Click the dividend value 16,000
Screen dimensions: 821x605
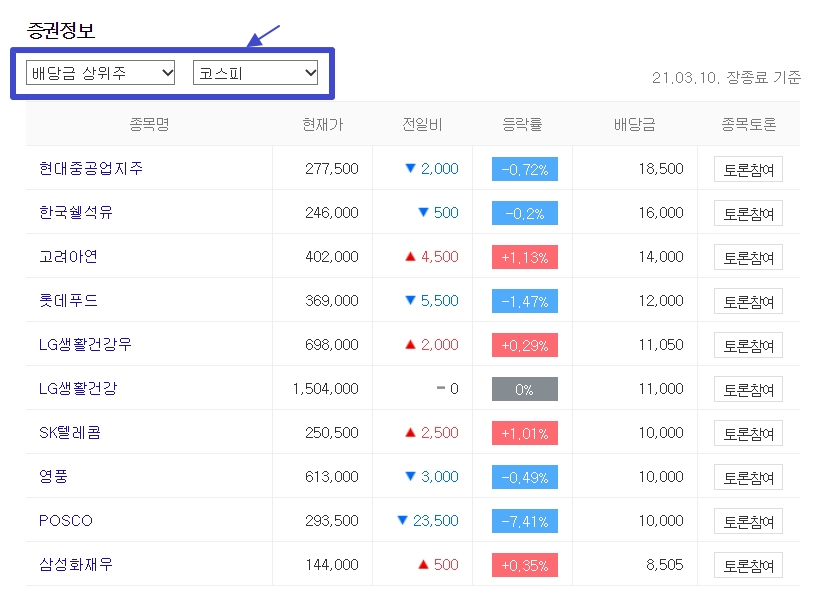pyautogui.click(x=661, y=213)
